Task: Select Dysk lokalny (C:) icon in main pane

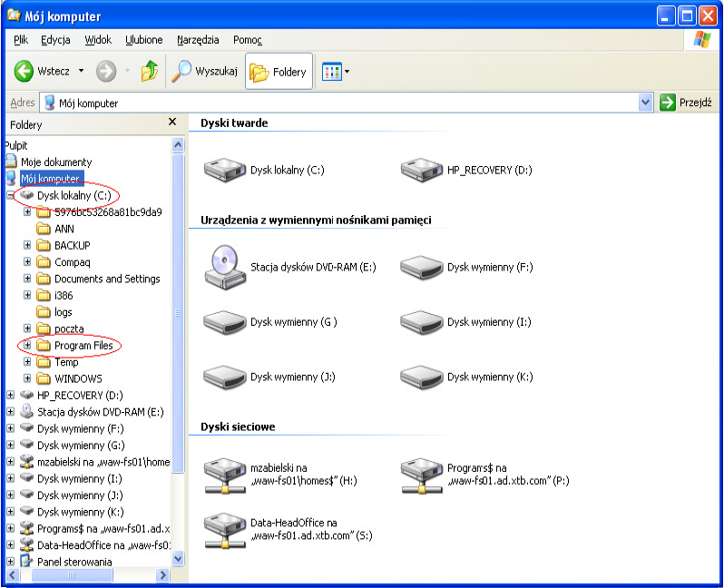Action: coord(223,169)
